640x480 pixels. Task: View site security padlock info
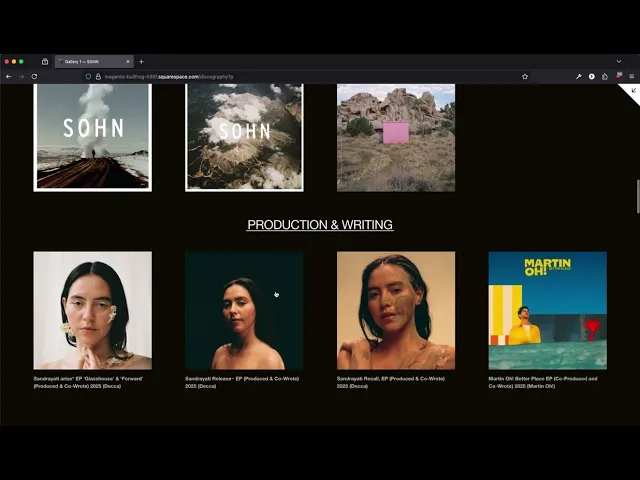point(98,77)
